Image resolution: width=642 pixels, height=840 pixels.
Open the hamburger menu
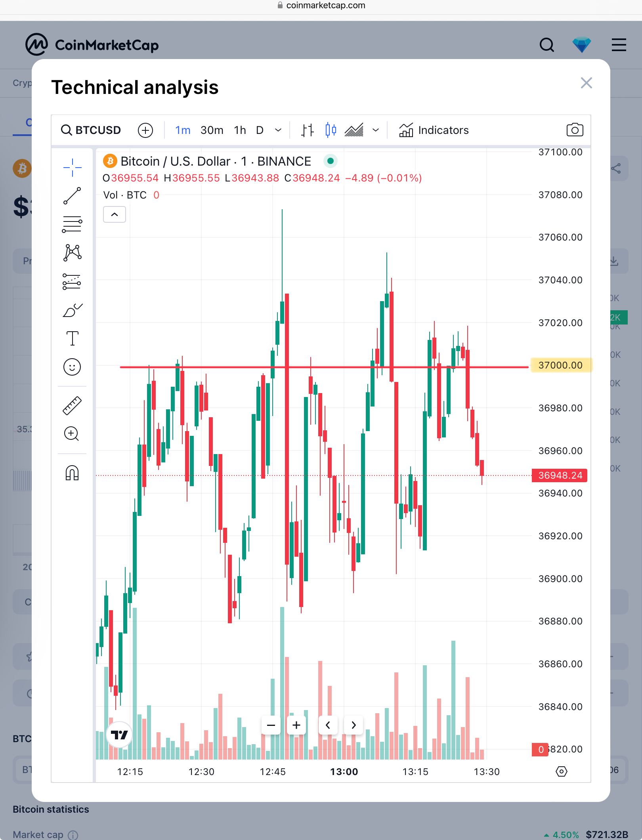pos(619,45)
